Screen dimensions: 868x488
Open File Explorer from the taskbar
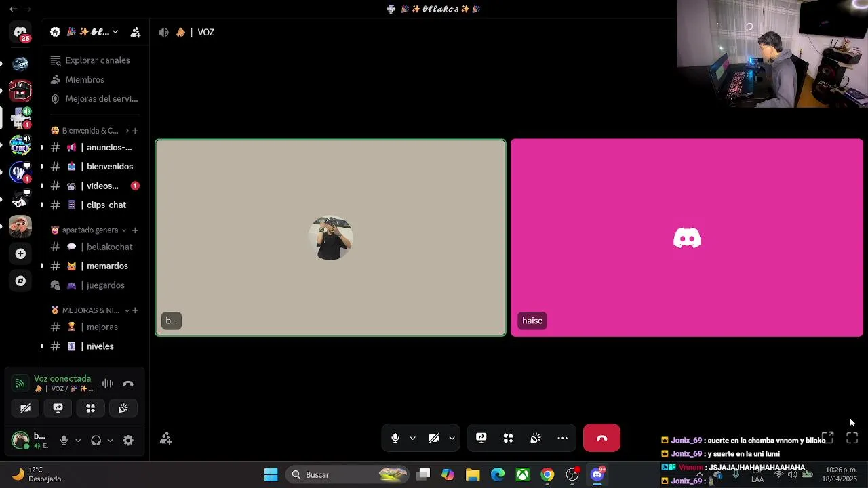click(473, 474)
